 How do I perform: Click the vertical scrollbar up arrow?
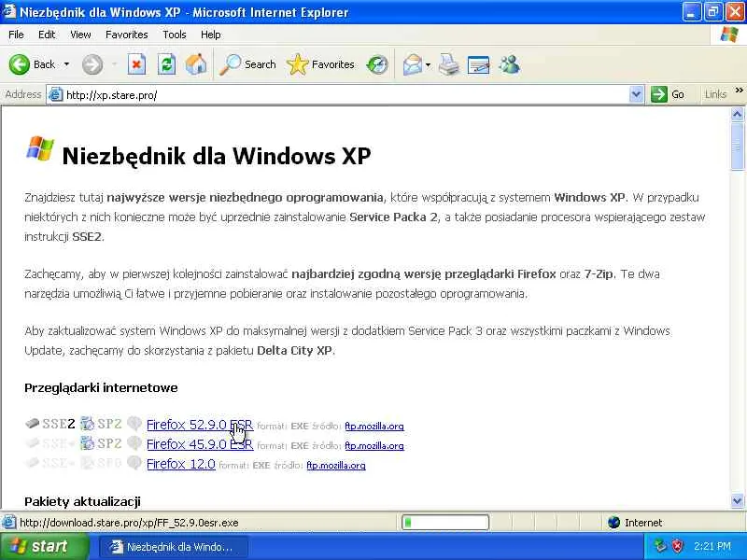tap(737, 114)
